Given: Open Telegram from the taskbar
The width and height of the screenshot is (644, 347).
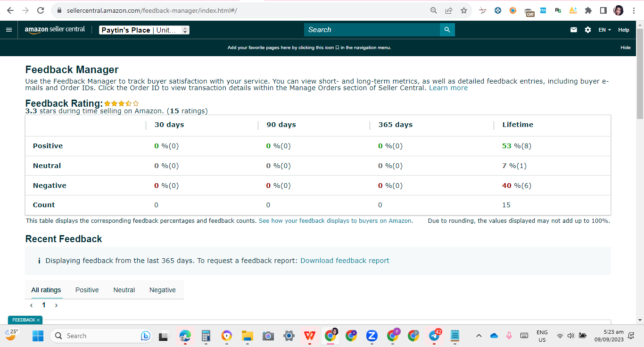Looking at the screenshot, I should pos(434,336).
